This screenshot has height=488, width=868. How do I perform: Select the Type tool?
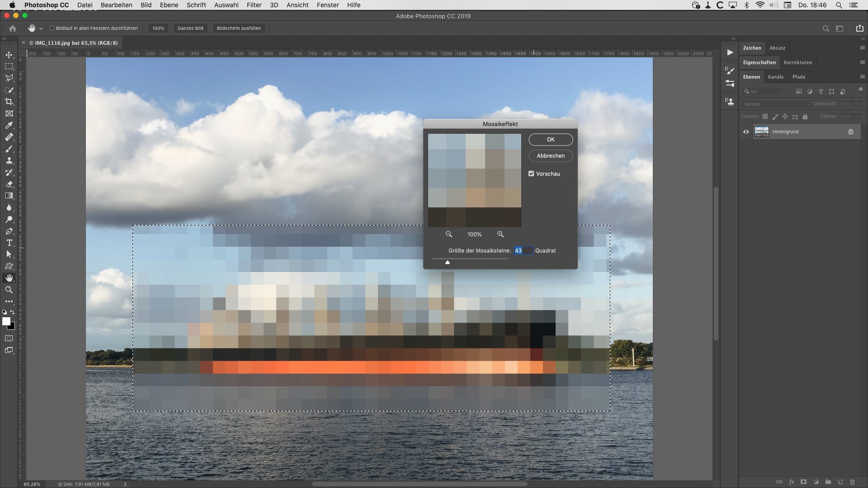(9, 243)
